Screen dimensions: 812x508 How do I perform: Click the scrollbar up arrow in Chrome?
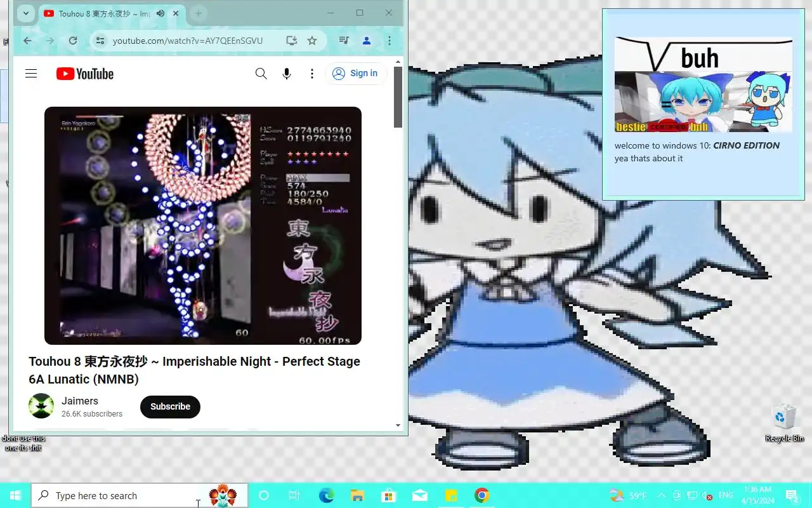(x=398, y=62)
